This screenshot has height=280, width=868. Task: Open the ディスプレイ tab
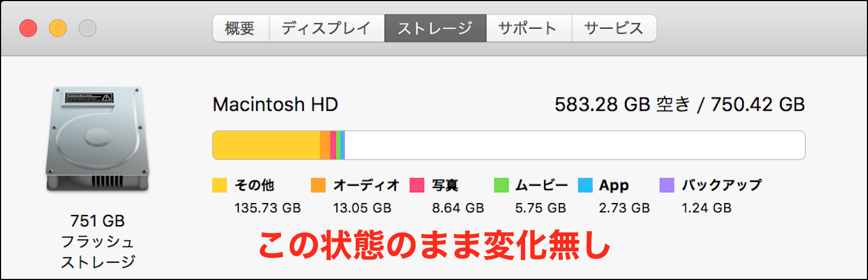327,28
